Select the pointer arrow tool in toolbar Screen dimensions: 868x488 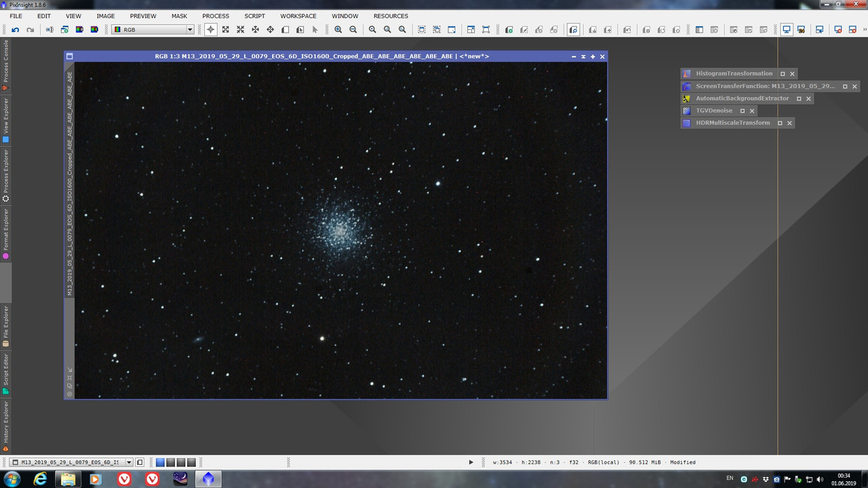point(315,30)
